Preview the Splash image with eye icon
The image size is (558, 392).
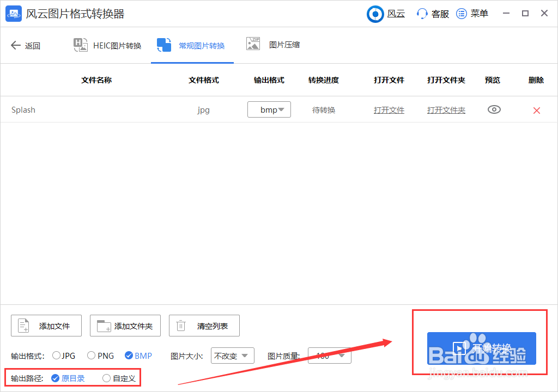[494, 109]
